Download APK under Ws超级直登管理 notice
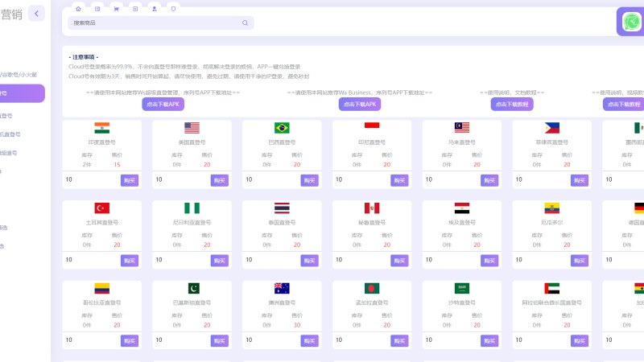Screen dimensions: 644x362 click(163, 105)
